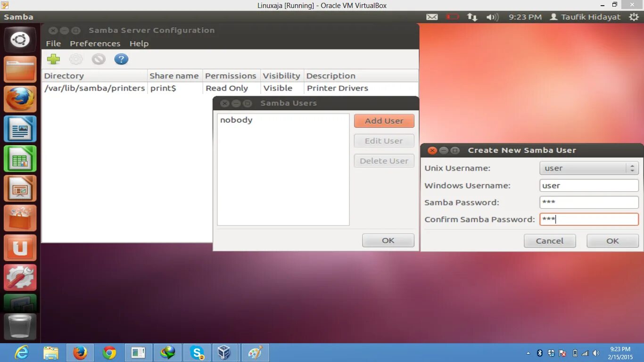This screenshot has width=644, height=362.
Task: Sort shares by Permissions column header
Action: click(x=231, y=76)
